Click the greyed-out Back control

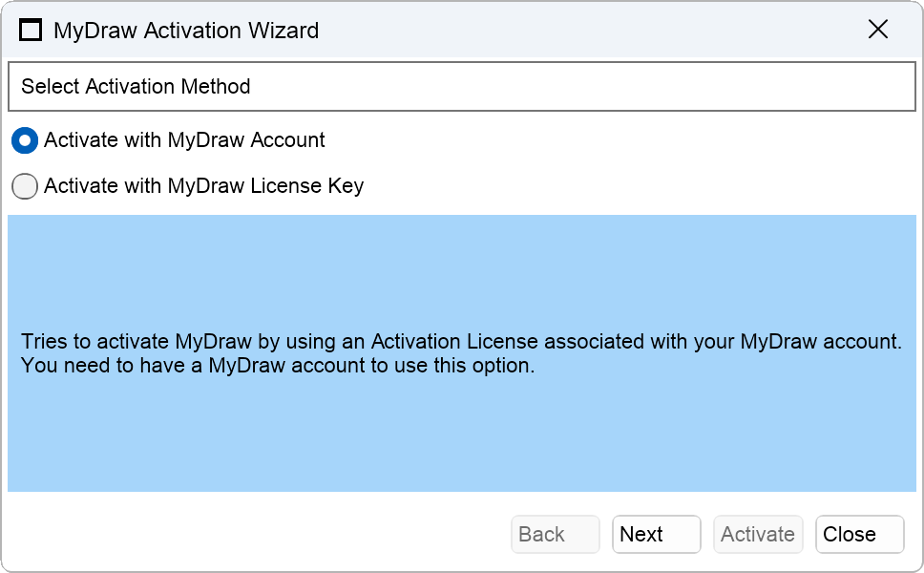click(555, 534)
